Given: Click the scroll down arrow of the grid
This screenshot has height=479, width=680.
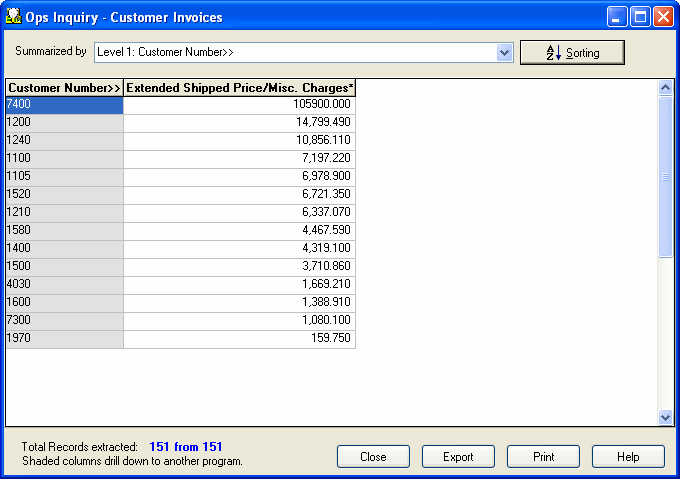Looking at the screenshot, I should tap(665, 417).
